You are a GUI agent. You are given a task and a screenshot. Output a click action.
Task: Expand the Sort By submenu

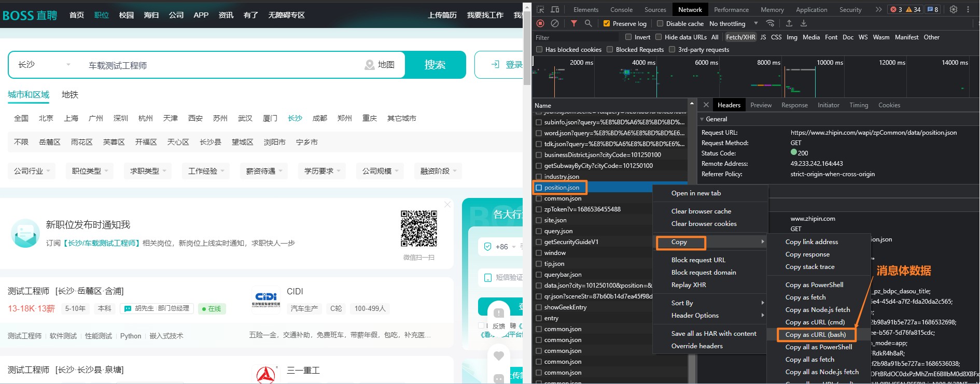(x=710, y=303)
